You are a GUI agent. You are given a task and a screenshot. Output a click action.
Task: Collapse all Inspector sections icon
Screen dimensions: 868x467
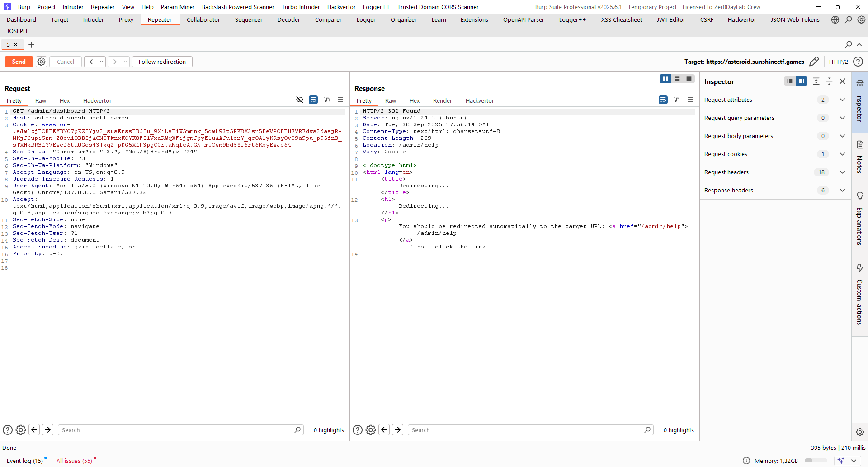pos(829,81)
